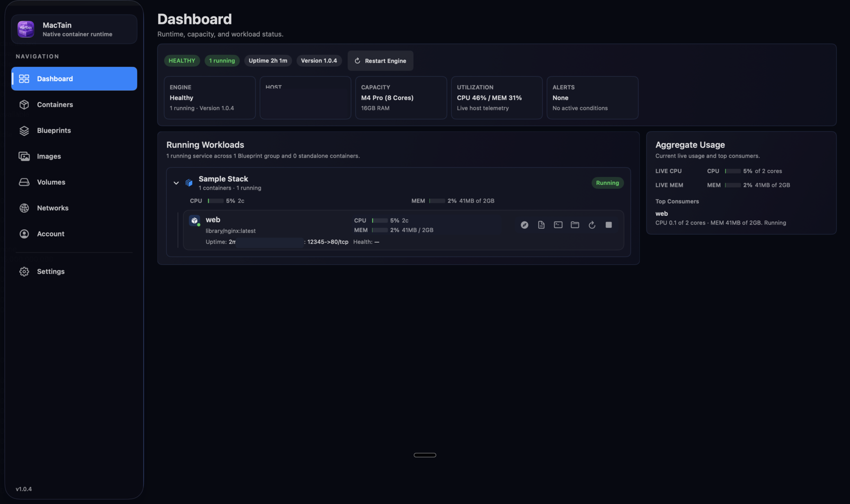Click the HEALTHY status badge
The height and width of the screenshot is (504, 850).
[182, 61]
